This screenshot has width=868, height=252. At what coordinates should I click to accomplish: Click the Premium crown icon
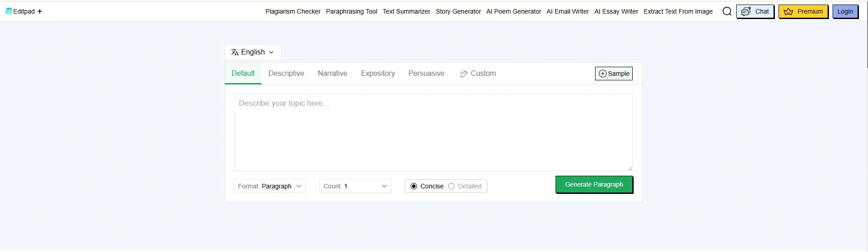[789, 12]
